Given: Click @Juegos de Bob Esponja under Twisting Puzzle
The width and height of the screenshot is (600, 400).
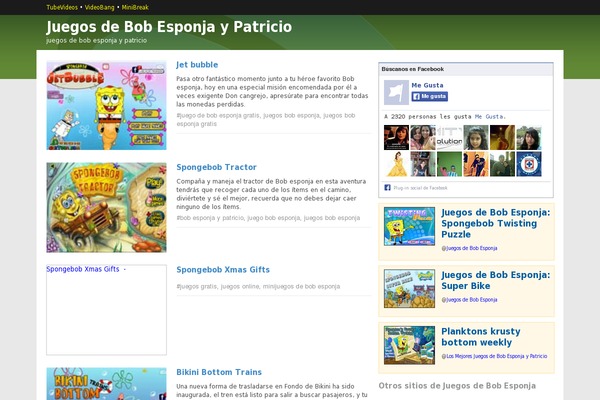Looking at the screenshot, I should point(471,248).
